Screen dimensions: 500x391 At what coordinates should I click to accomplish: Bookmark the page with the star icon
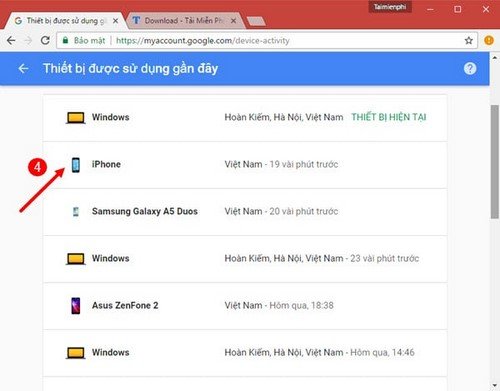tap(469, 41)
